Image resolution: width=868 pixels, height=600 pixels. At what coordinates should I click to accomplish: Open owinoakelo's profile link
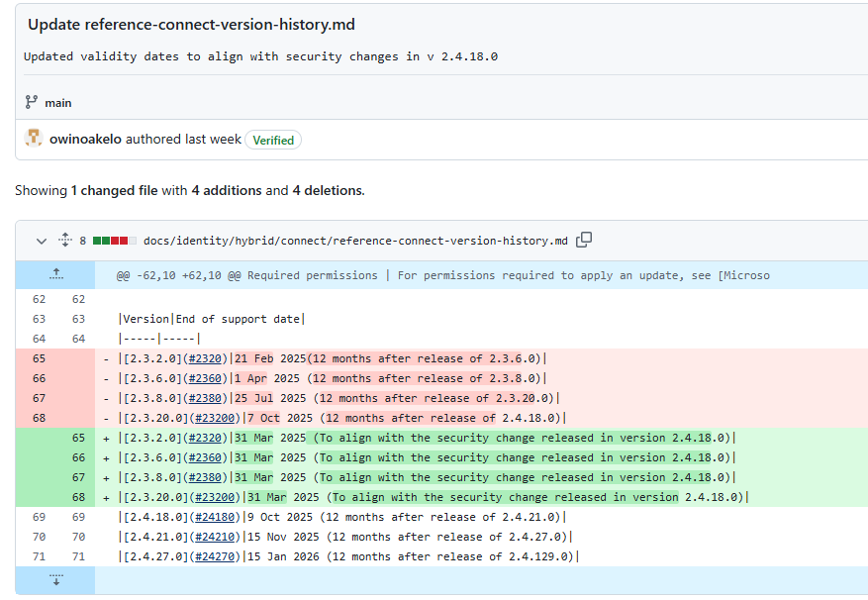85,139
